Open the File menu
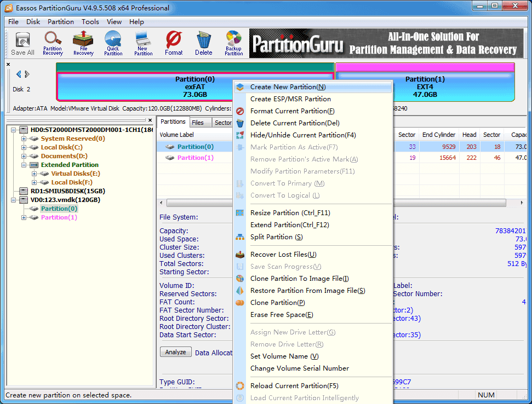The image size is (532, 404). [13, 22]
